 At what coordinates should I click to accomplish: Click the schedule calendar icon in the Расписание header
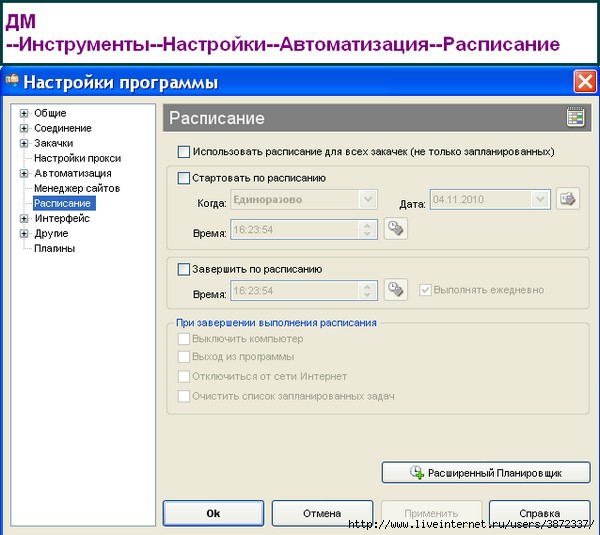(575, 117)
